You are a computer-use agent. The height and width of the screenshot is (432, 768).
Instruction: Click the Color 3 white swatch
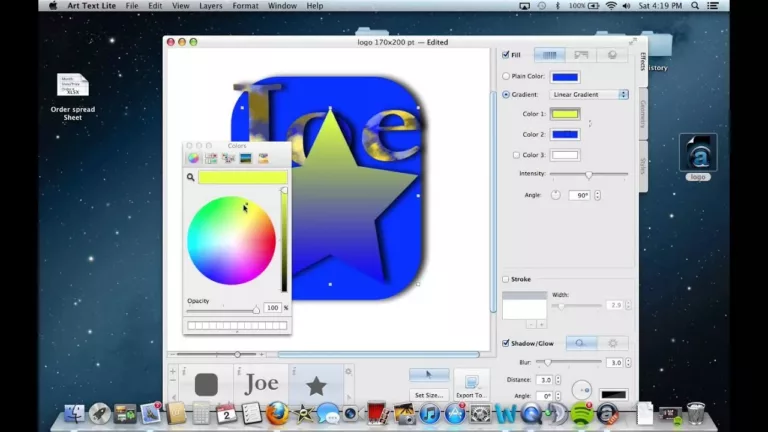pos(565,155)
